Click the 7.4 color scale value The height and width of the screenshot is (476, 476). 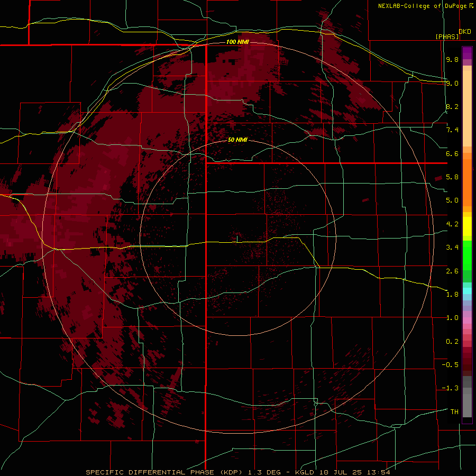[452, 130]
